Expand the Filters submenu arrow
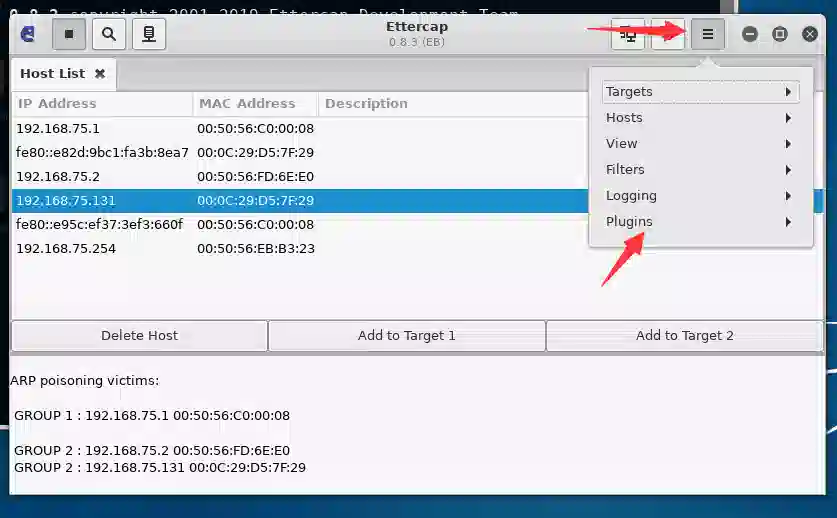Screen dimensions: 837x518 [x=788, y=170]
